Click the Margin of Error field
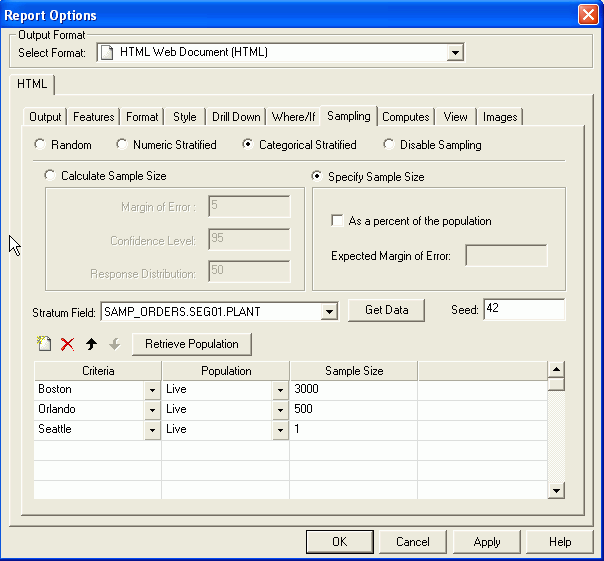Image resolution: width=604 pixels, height=561 pixels. pyautogui.click(x=249, y=206)
